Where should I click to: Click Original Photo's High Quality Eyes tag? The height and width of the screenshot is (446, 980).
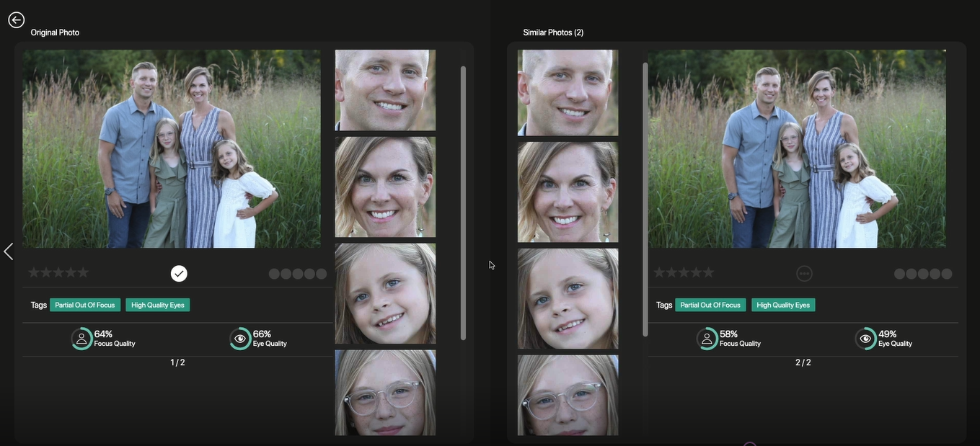pyautogui.click(x=158, y=305)
